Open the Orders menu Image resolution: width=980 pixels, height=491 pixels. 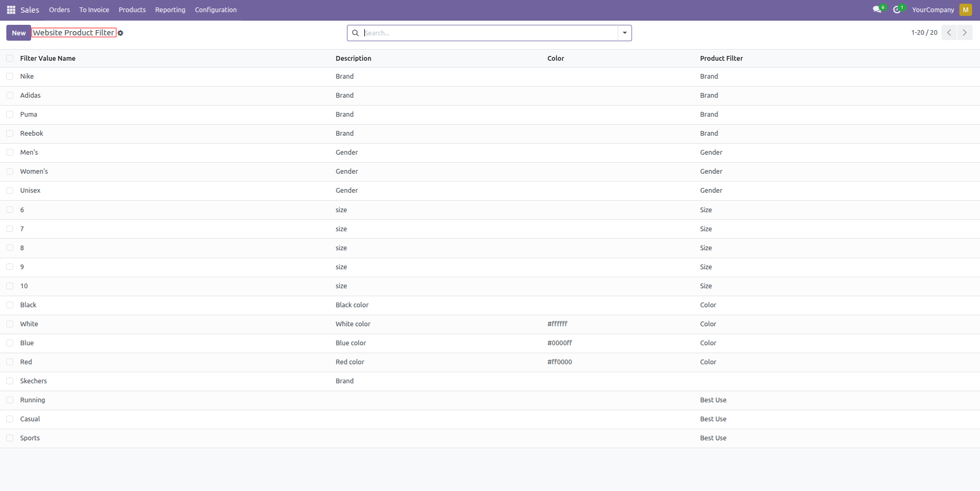59,10
